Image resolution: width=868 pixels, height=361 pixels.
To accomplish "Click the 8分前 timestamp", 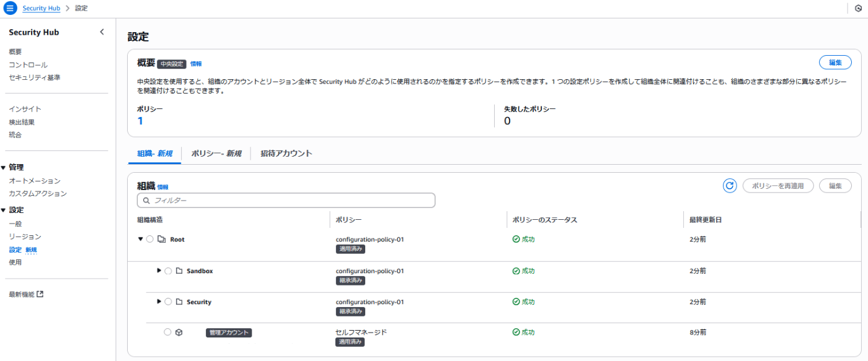I will coord(697,333).
